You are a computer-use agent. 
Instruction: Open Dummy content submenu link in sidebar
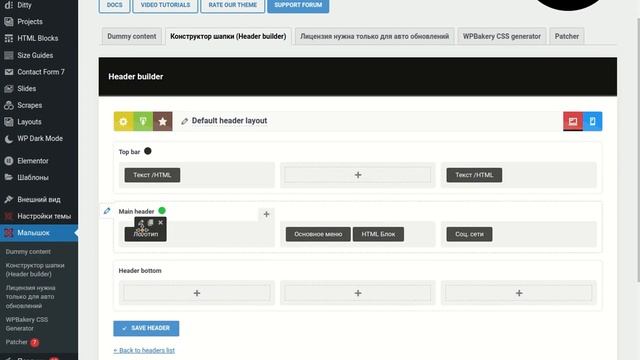click(x=28, y=252)
